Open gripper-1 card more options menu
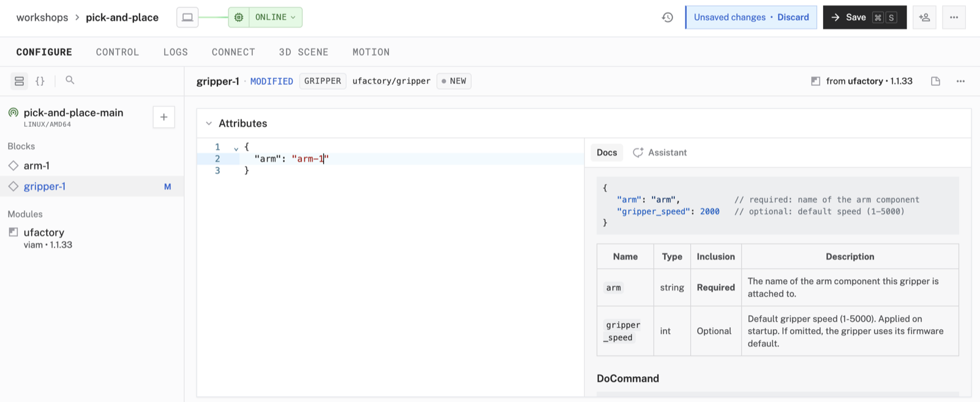 pos(960,81)
